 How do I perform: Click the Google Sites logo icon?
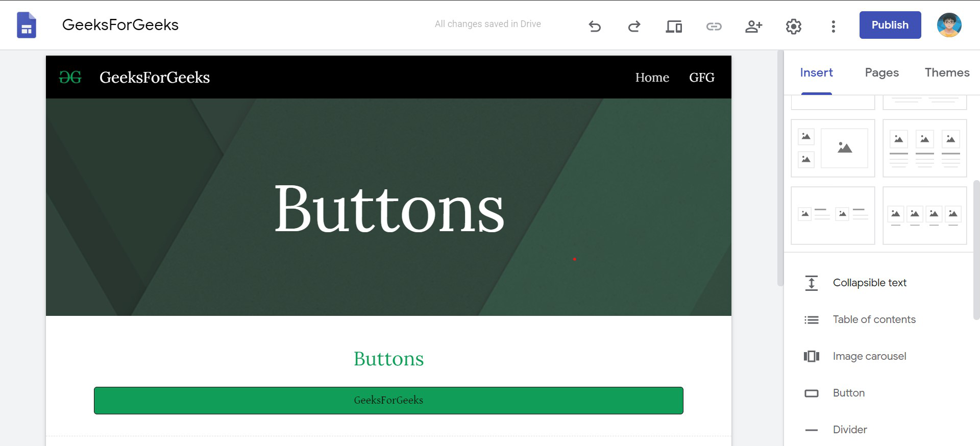27,25
